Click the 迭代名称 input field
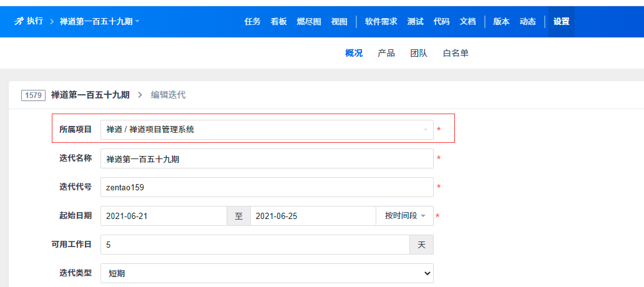Screen dimensions: 644x287 pyautogui.click(x=267, y=158)
